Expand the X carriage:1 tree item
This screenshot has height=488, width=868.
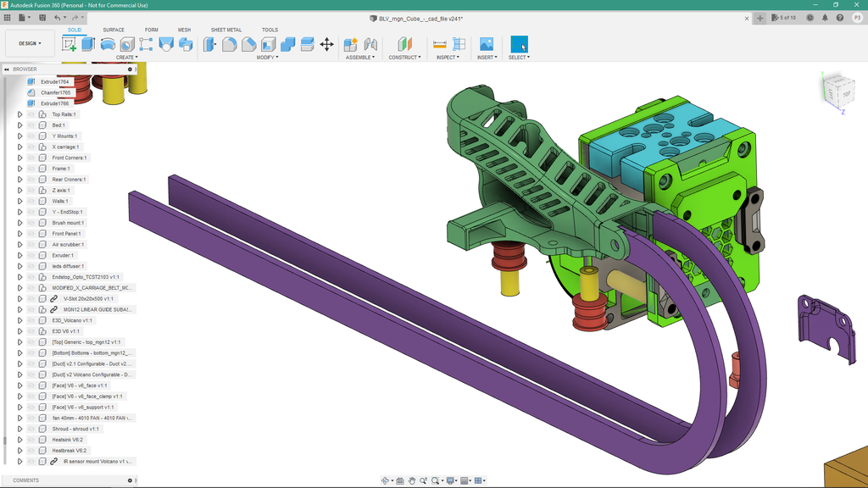[x=19, y=147]
